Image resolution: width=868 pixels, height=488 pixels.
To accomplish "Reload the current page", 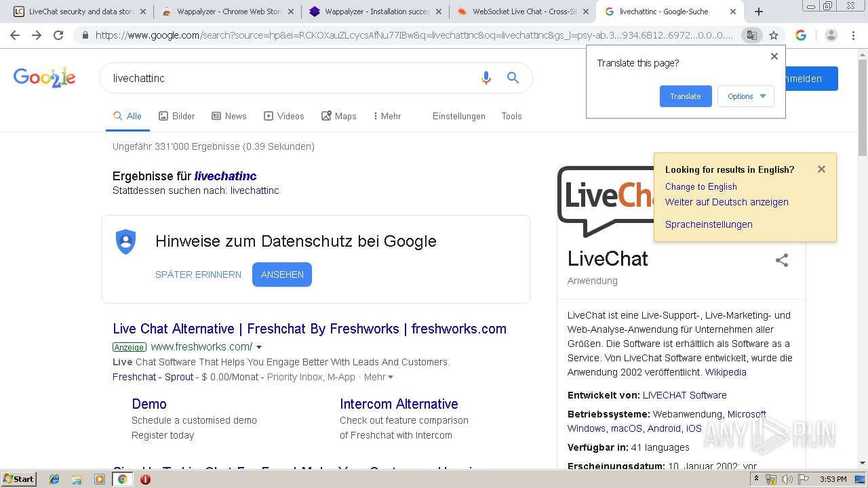I will point(58,35).
